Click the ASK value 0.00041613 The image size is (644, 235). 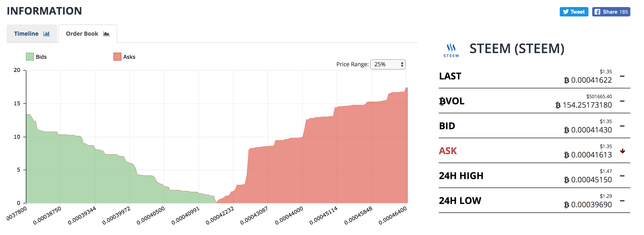[592, 155]
